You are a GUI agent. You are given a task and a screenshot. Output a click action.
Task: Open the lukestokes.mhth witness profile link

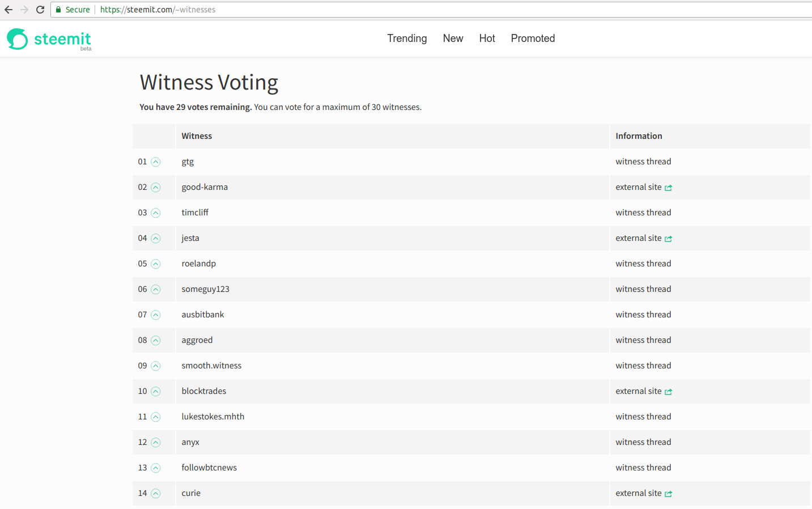click(x=212, y=417)
